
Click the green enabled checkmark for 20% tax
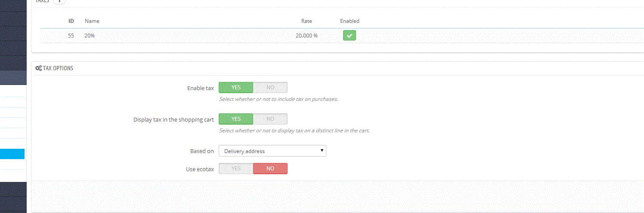pyautogui.click(x=350, y=35)
